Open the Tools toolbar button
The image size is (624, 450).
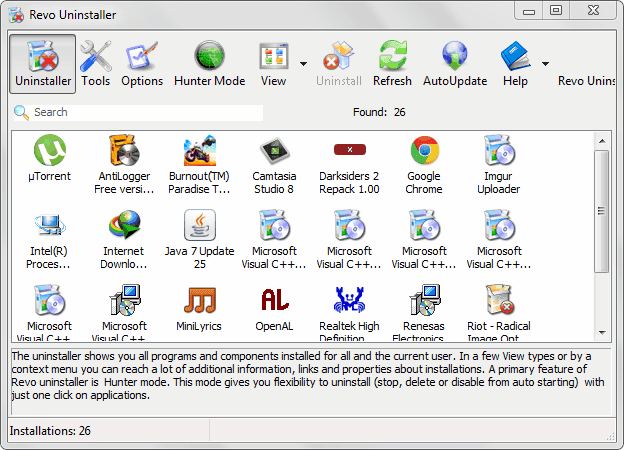click(x=96, y=64)
